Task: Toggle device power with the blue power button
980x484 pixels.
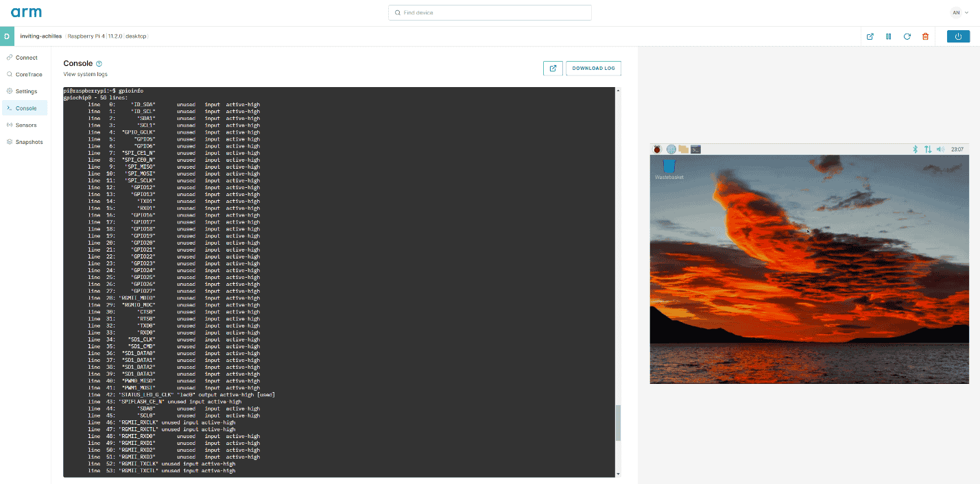Action: tap(958, 36)
